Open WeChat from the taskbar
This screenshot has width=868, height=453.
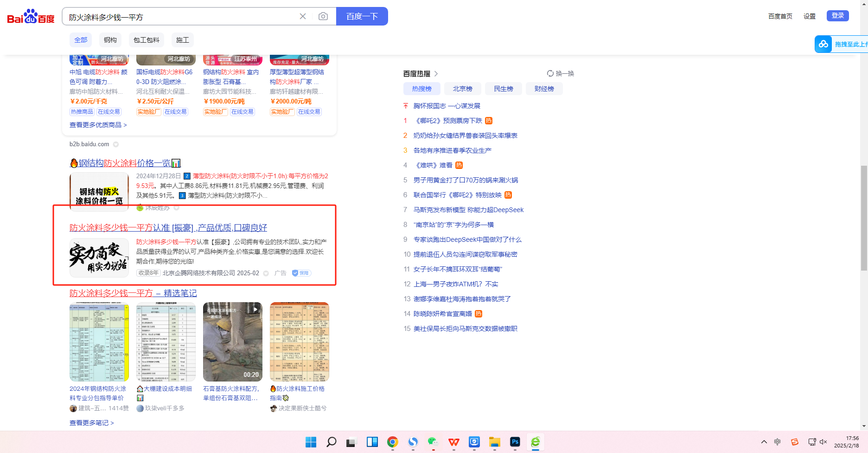tap(433, 442)
